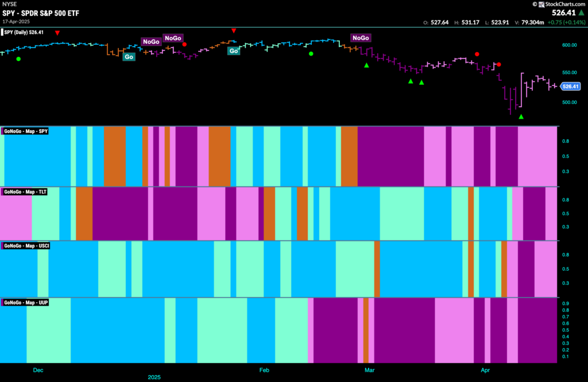
Task: Click the Feb date label on the axis
Action: point(264,370)
